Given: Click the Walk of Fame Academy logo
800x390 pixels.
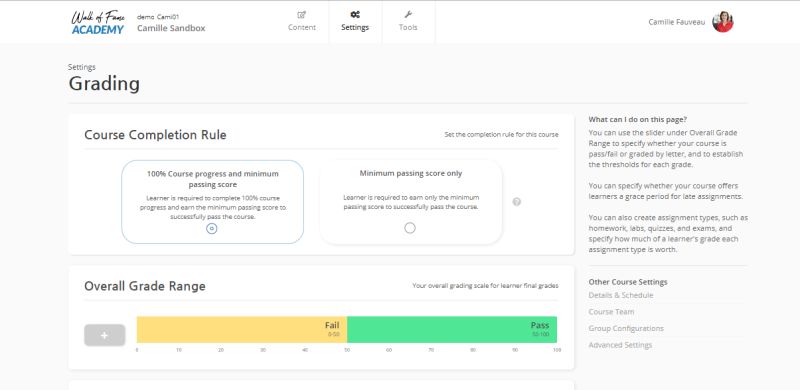Looking at the screenshot, I should coord(97,22).
